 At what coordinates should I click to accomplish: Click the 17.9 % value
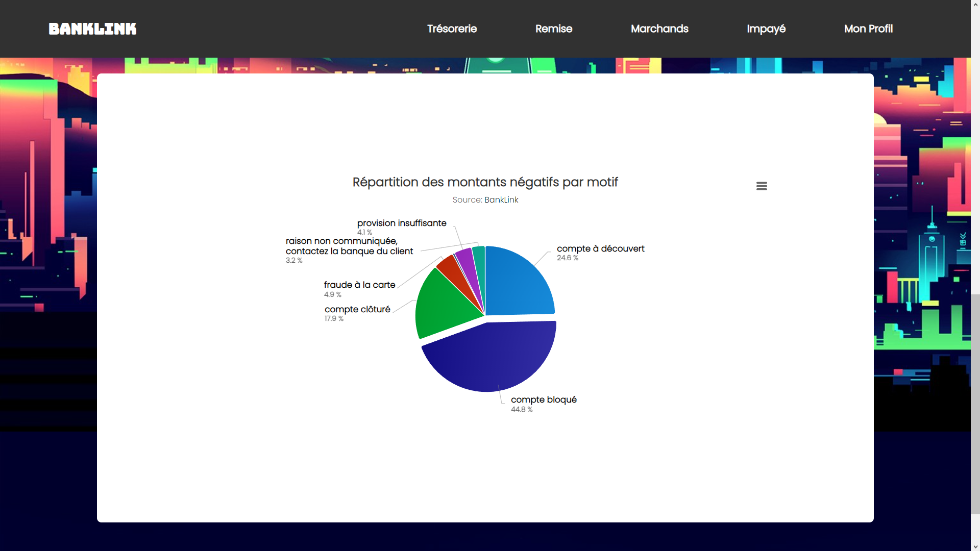pyautogui.click(x=334, y=319)
